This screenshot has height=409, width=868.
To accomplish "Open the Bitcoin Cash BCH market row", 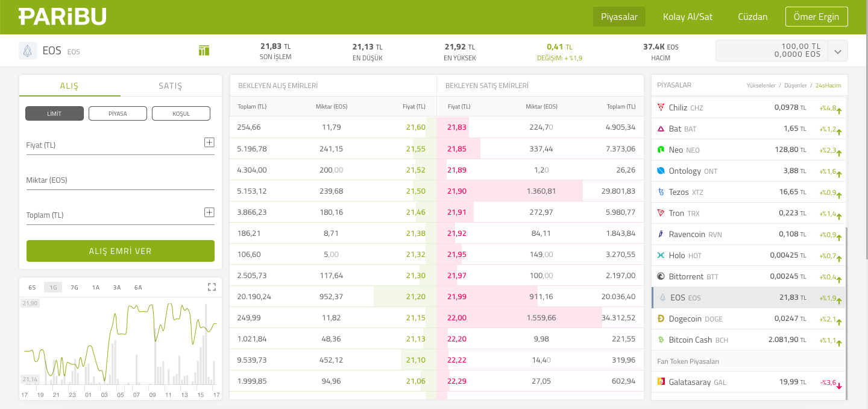I will [748, 340].
